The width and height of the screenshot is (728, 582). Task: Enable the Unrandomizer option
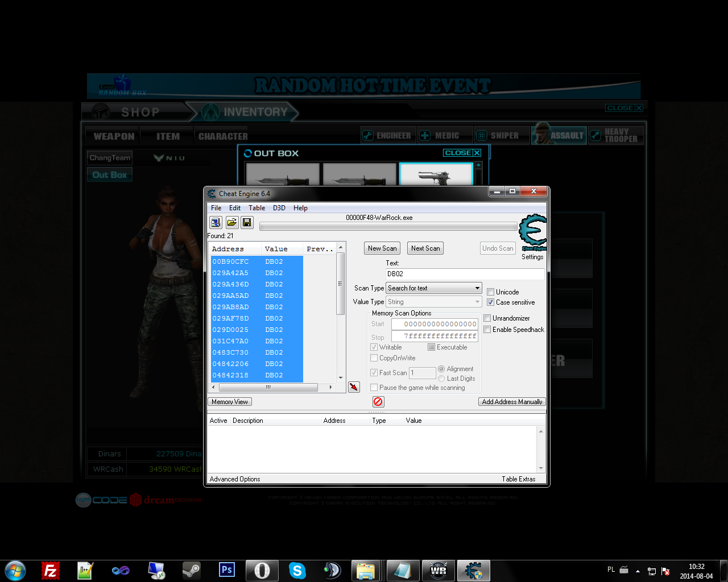(487, 318)
